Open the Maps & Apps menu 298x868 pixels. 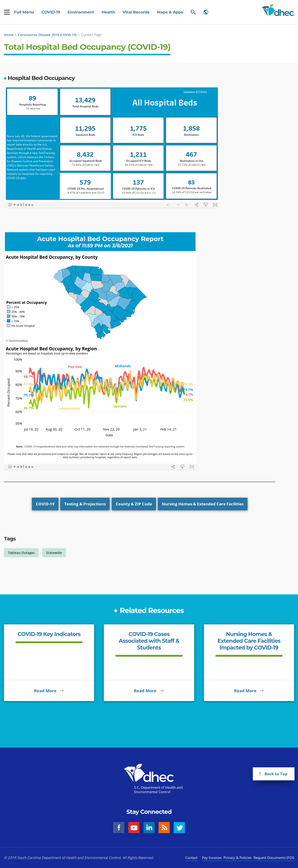pos(170,12)
